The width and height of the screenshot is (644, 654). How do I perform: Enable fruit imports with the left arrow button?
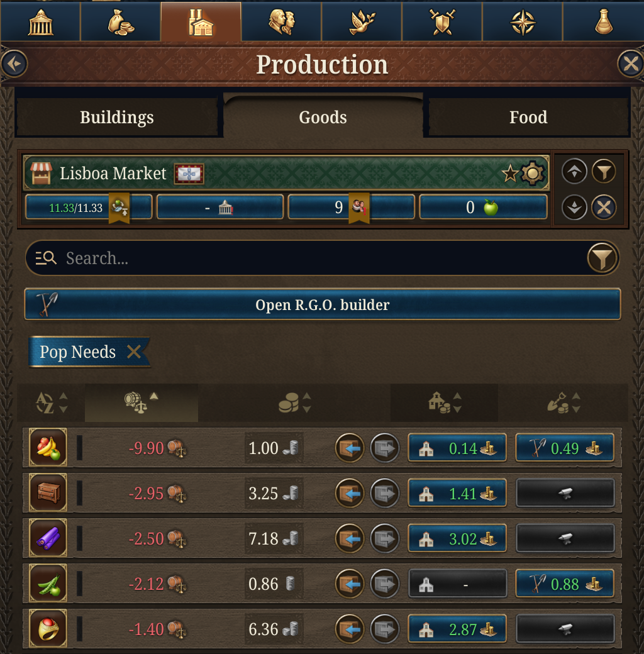pos(350,448)
